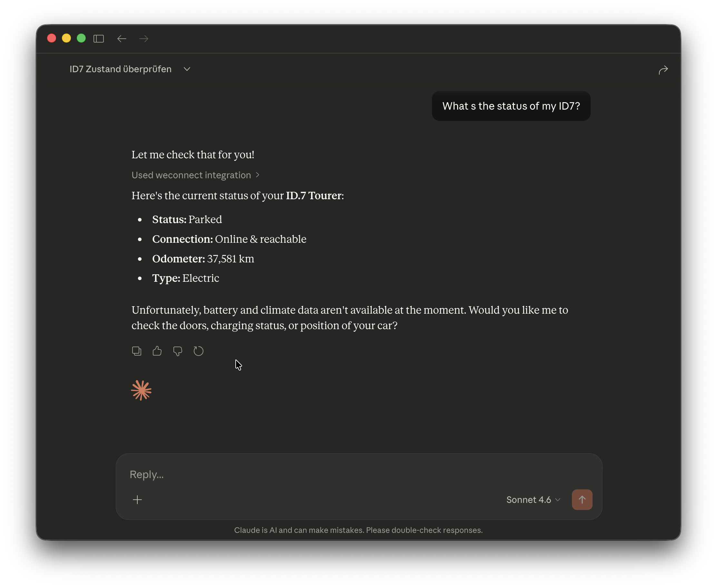Send the message with the arrow button
The image size is (717, 588).
[582, 500]
